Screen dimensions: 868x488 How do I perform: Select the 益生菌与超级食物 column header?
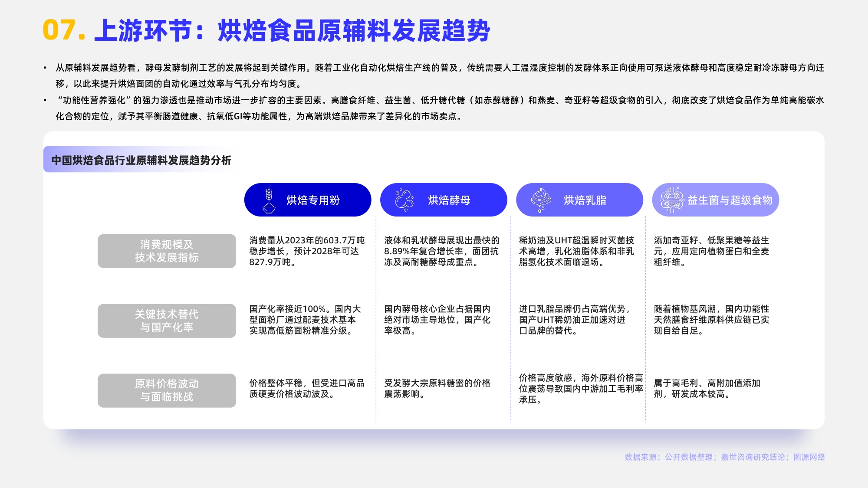tap(715, 200)
